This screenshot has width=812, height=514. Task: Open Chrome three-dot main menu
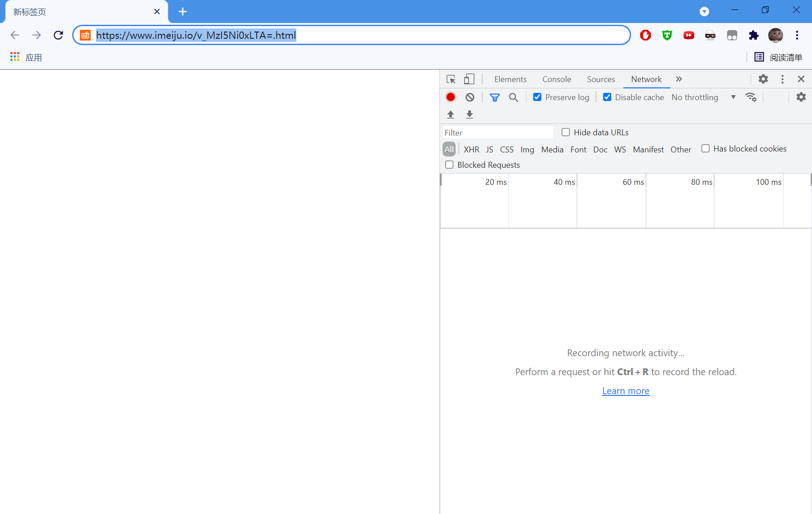click(797, 35)
